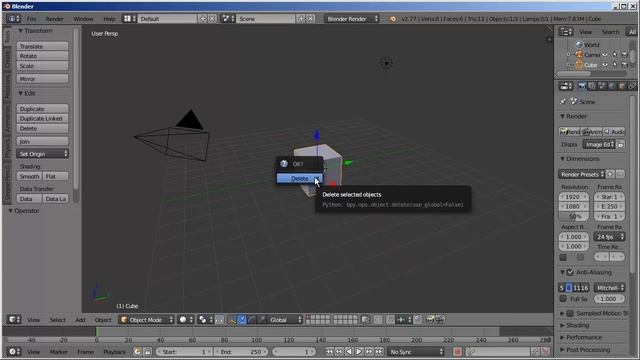
Task: Select 16 anti-aliasing samples
Action: [x=584, y=288]
